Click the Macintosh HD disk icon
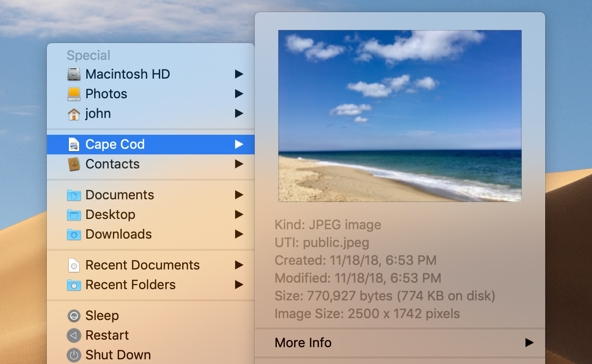Viewport: 592px width, 364px height. pos(74,74)
